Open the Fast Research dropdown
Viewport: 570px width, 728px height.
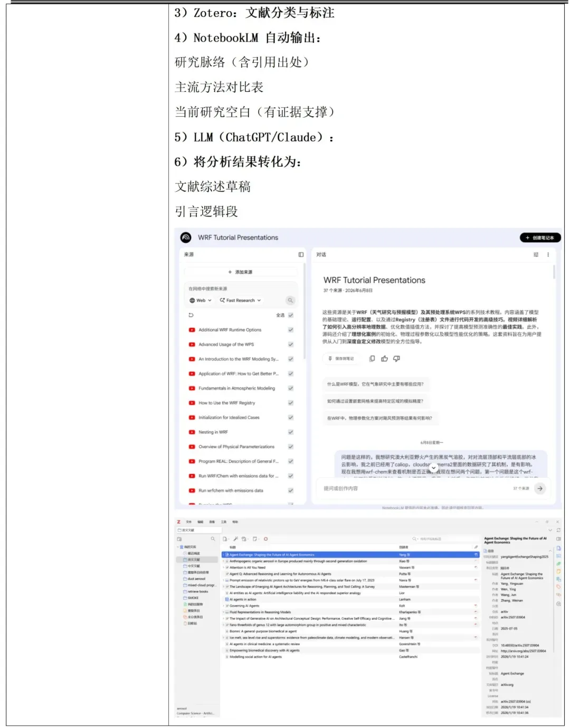[240, 300]
